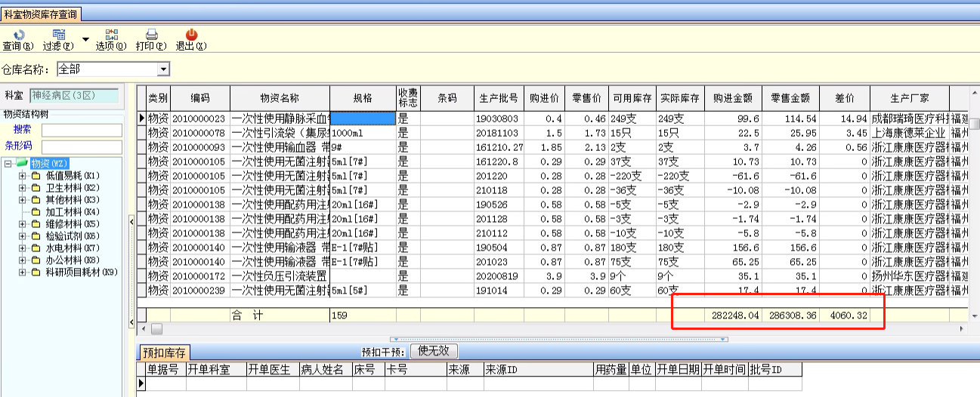
Task: Click the 规格 column header
Action: point(363,98)
